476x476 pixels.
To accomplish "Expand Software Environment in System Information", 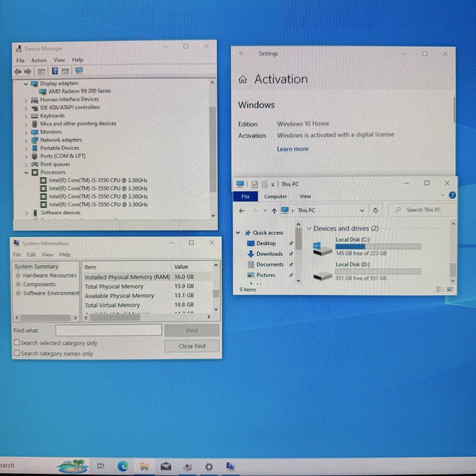I will tap(18, 293).
